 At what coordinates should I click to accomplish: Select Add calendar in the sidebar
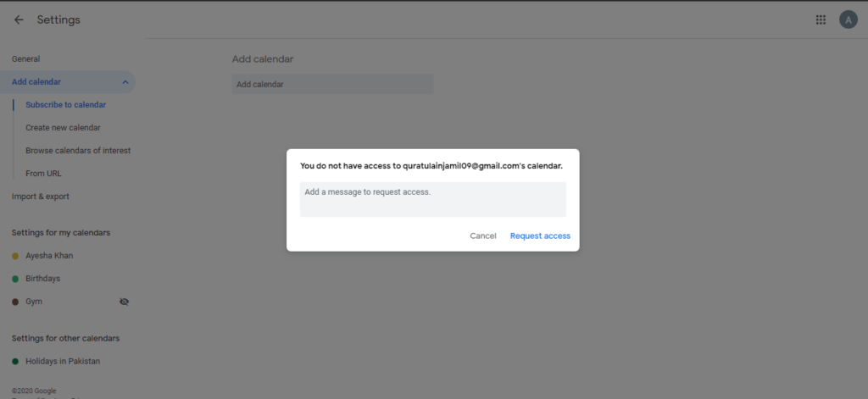68,82
